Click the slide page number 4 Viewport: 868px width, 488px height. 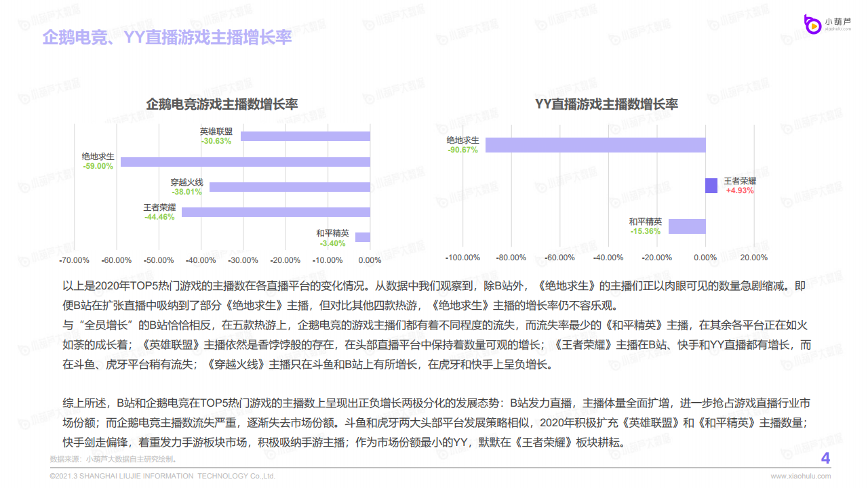[825, 458]
